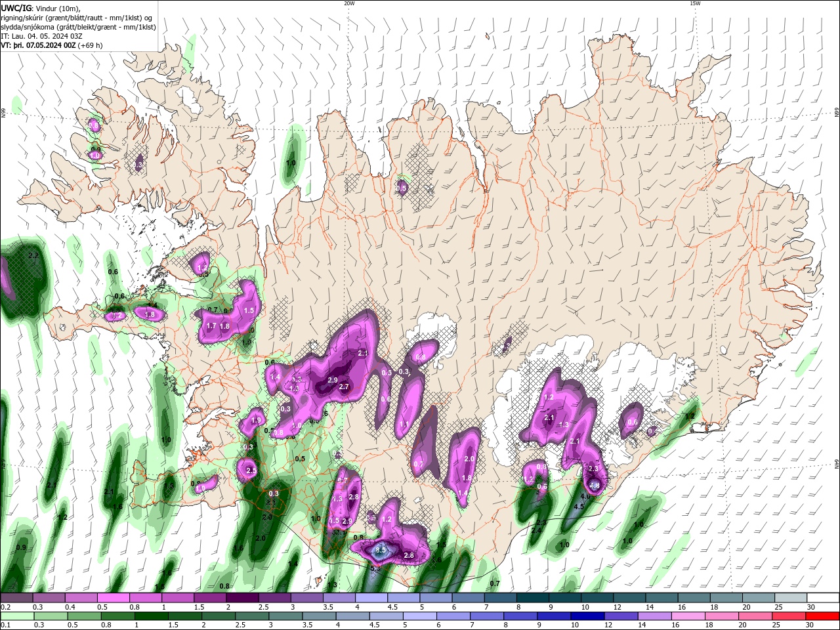Click the 'slydda/snjókoma (grátt/bleikt/grænt' description line

(78, 27)
